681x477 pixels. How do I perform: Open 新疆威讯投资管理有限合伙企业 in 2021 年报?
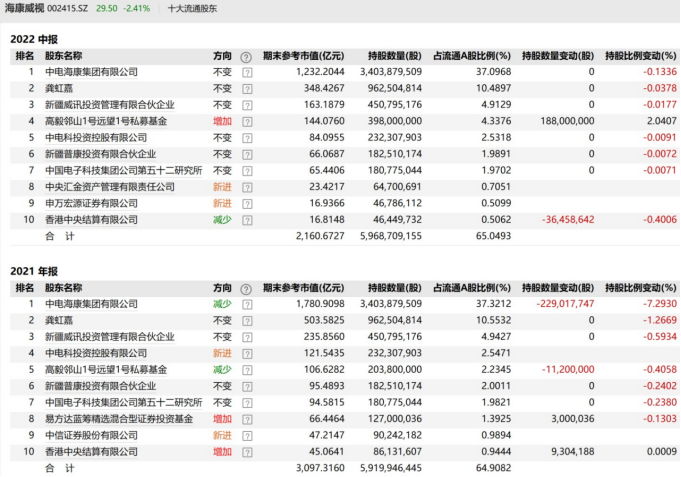[x=109, y=337]
